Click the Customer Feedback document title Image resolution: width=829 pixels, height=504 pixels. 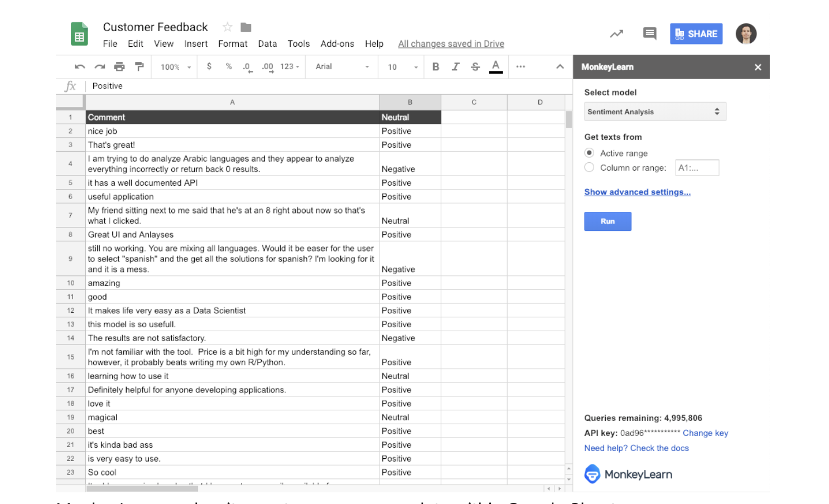click(x=155, y=27)
